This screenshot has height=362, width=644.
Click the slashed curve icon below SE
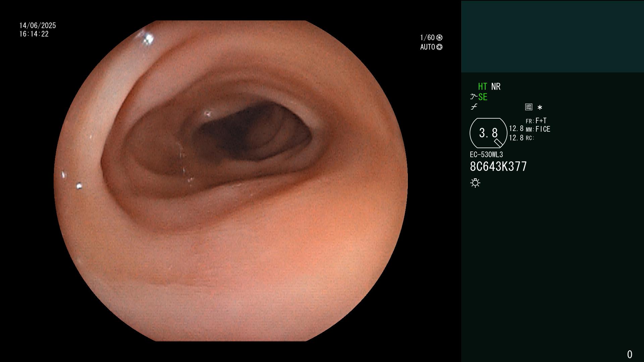tap(474, 107)
